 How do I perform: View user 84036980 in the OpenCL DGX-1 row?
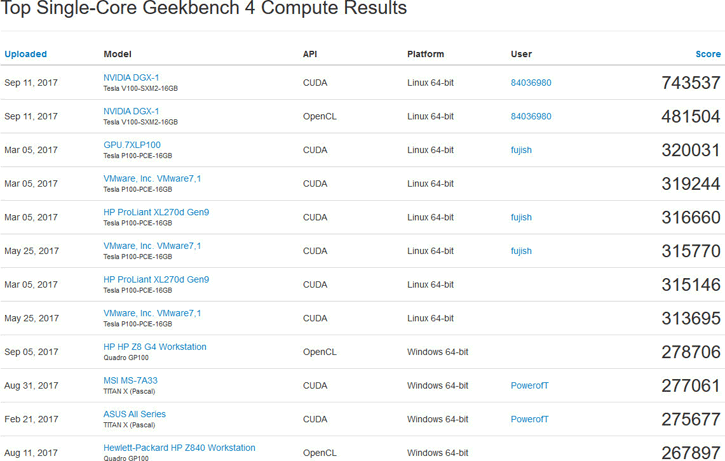[x=530, y=116]
